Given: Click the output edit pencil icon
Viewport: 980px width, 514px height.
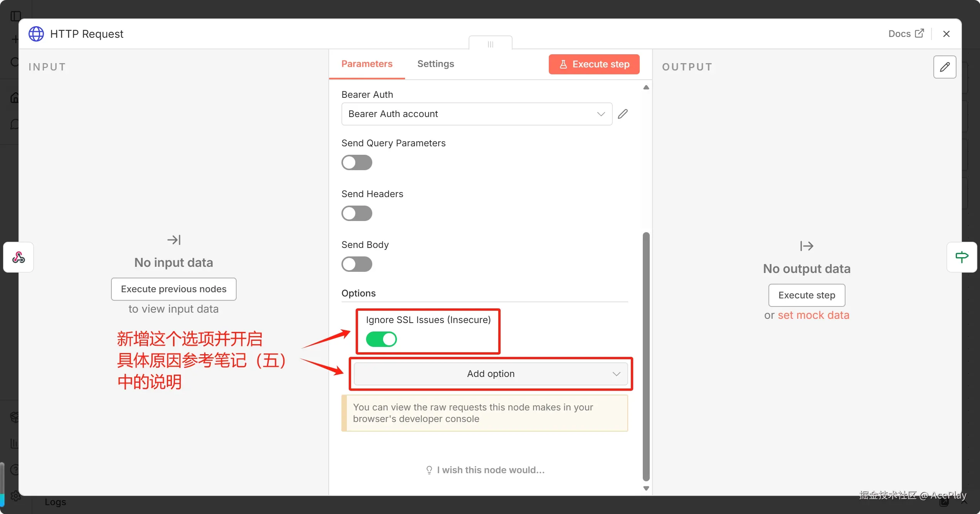Looking at the screenshot, I should (945, 67).
